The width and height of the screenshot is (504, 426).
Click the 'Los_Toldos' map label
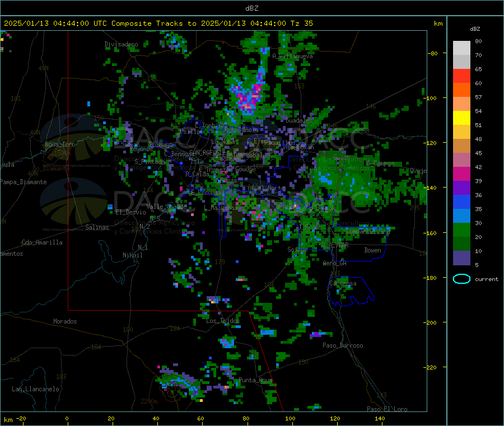coord(223,321)
